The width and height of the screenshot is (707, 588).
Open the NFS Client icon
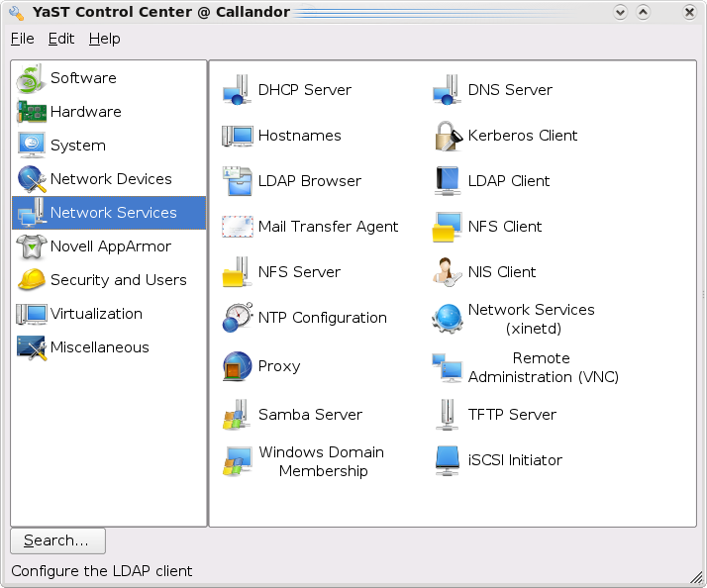point(447,227)
